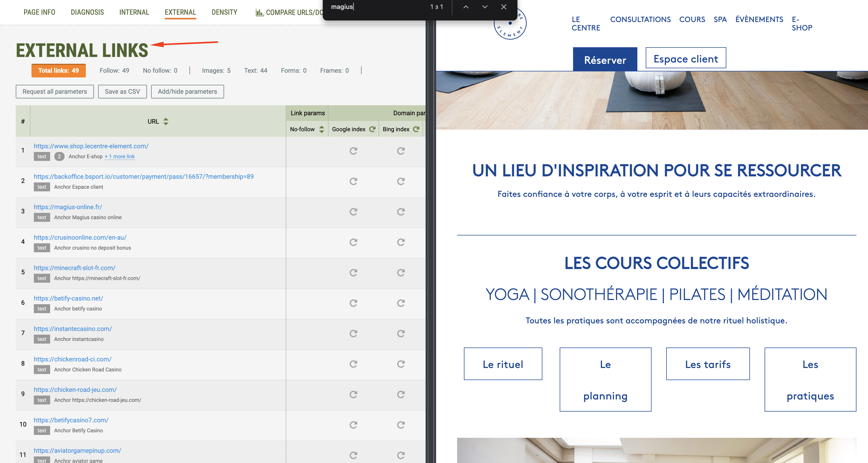Refresh Bing index for instantecasino.com row
The image size is (868, 463).
click(401, 333)
